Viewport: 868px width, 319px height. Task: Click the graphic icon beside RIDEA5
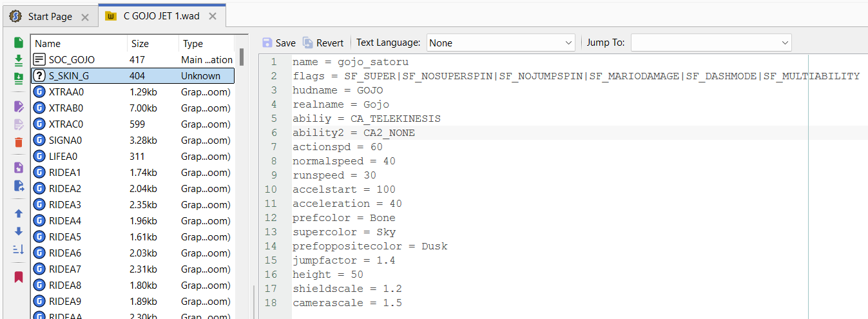39,237
